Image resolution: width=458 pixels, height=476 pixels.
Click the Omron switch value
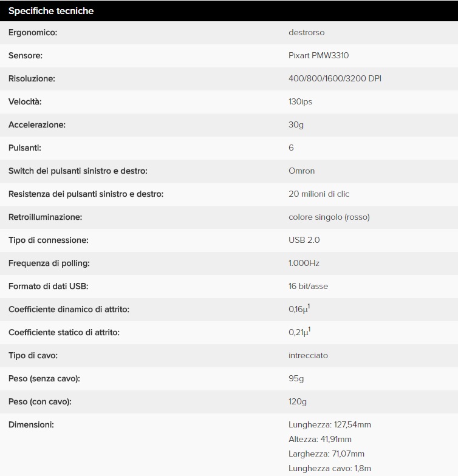coord(301,171)
